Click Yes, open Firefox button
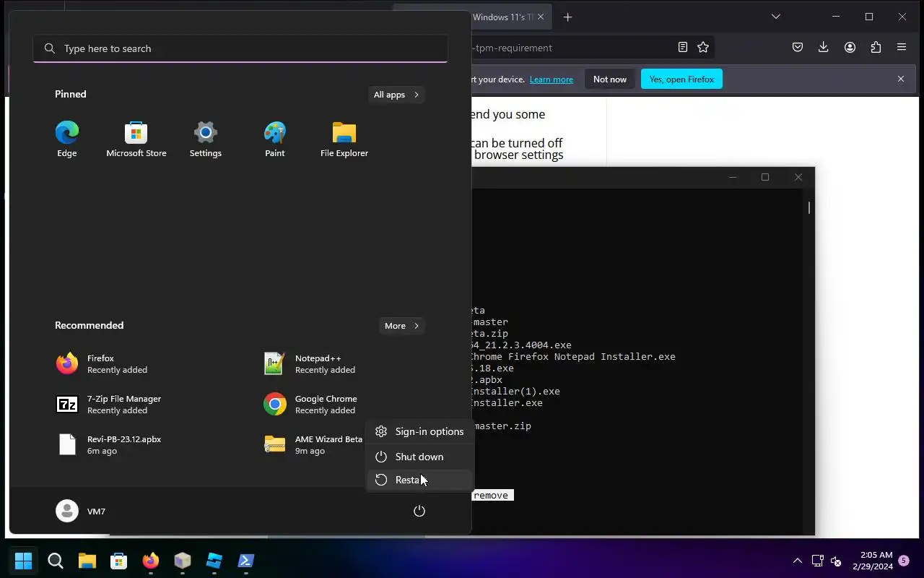The image size is (924, 578). pyautogui.click(x=681, y=79)
